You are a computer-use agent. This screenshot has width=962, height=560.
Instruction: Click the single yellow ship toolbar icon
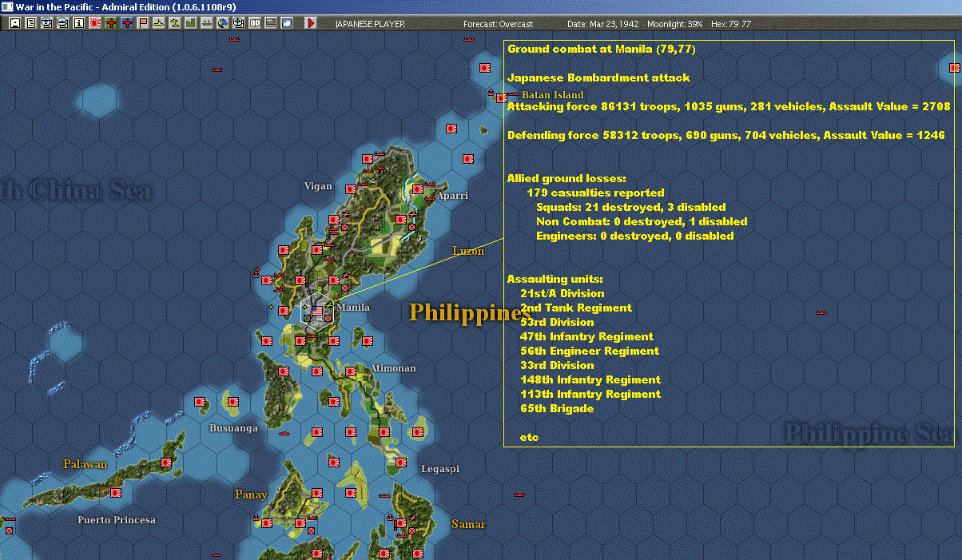[159, 23]
